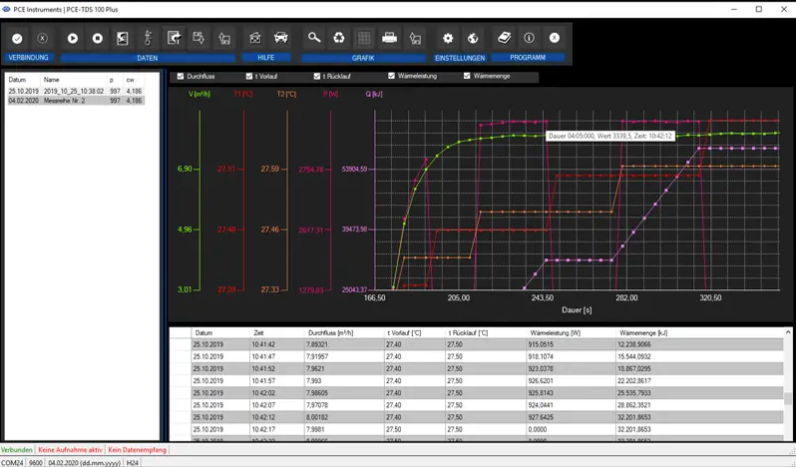Click the recycle refresh icon in Grafik
The image size is (796, 467).
[340, 38]
